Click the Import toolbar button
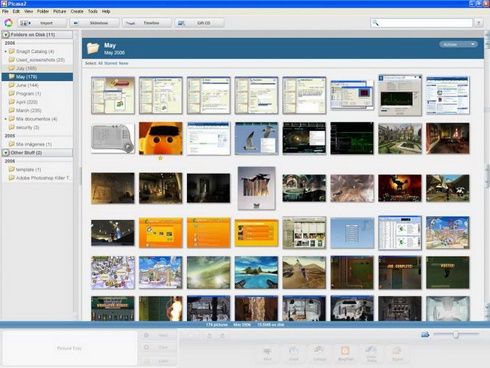Viewport: 490px width, 368px height. click(42, 23)
